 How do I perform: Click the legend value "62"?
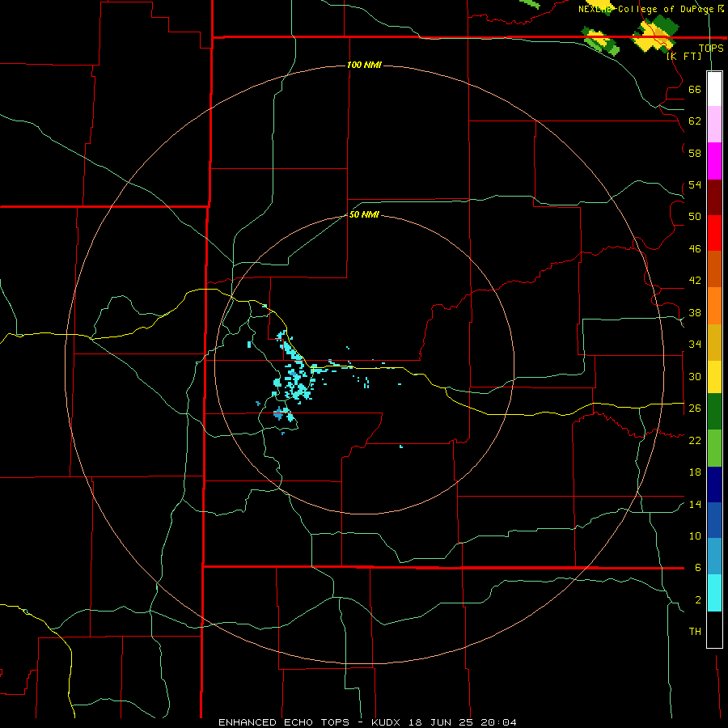(695, 121)
